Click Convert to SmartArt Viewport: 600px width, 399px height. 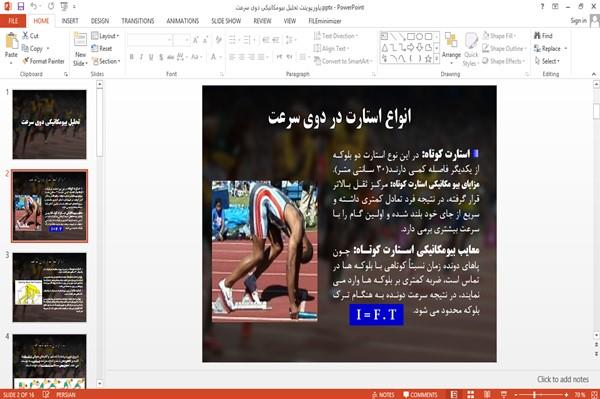(342, 61)
